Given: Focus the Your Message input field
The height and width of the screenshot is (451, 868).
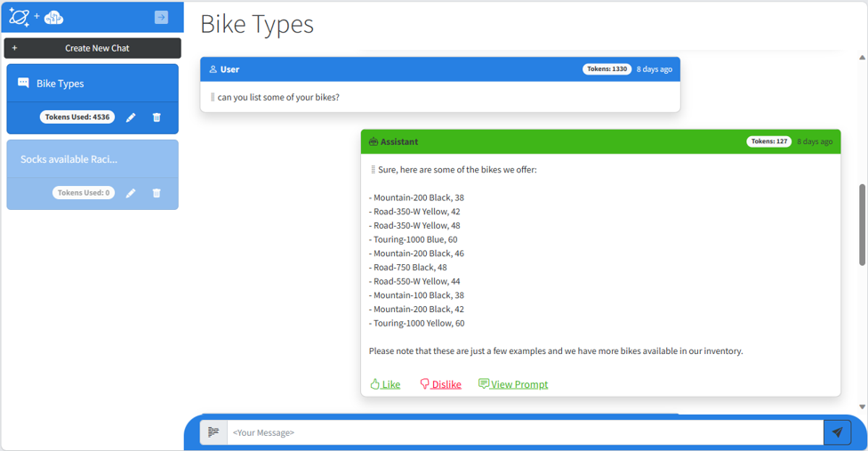Looking at the screenshot, I should [x=526, y=432].
